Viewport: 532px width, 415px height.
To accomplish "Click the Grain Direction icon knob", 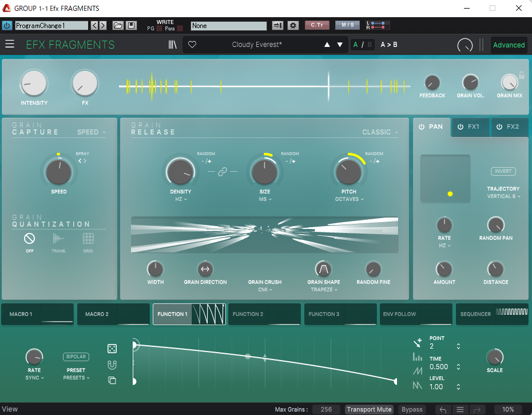I will 205,269.
